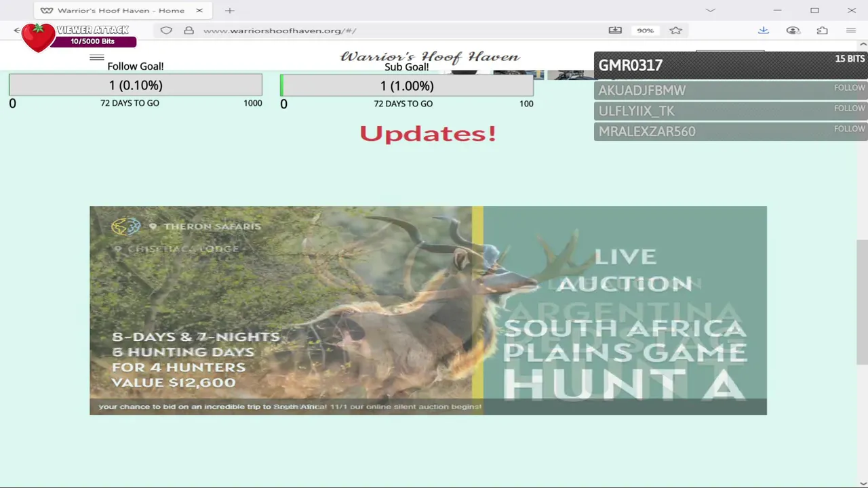Click the Follow Goal! label
The image size is (868, 488).
tap(136, 66)
